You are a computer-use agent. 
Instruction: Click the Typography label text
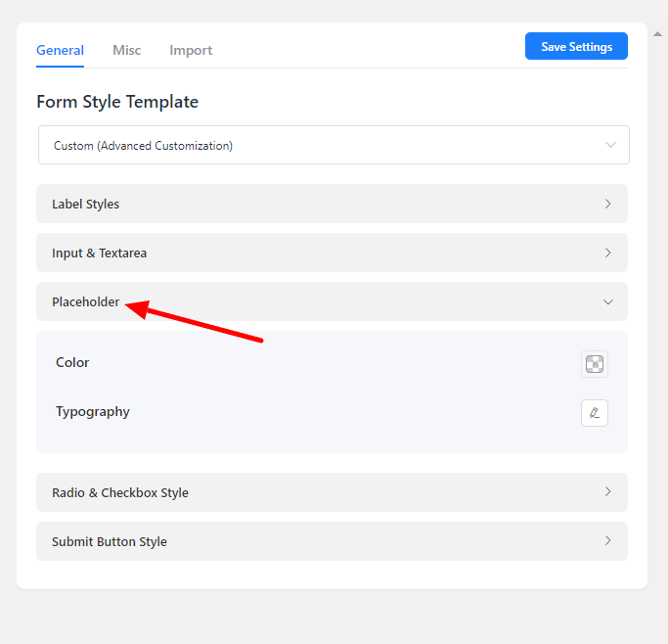click(93, 411)
